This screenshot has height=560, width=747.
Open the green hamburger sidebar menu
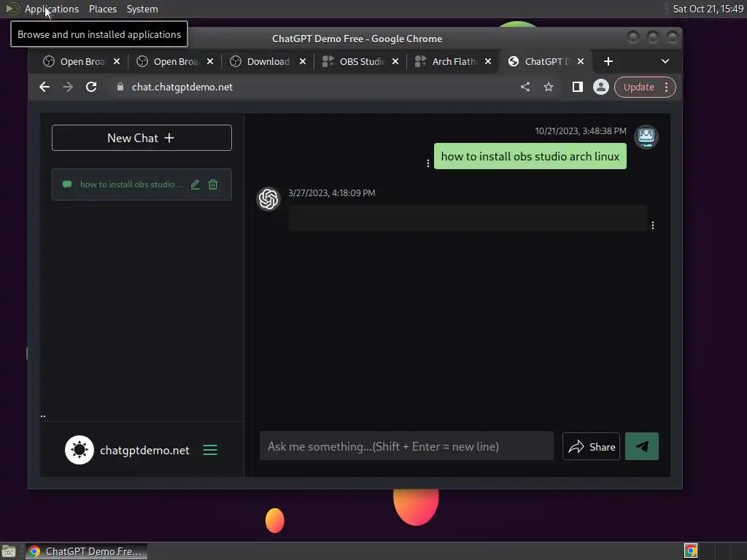coord(210,450)
